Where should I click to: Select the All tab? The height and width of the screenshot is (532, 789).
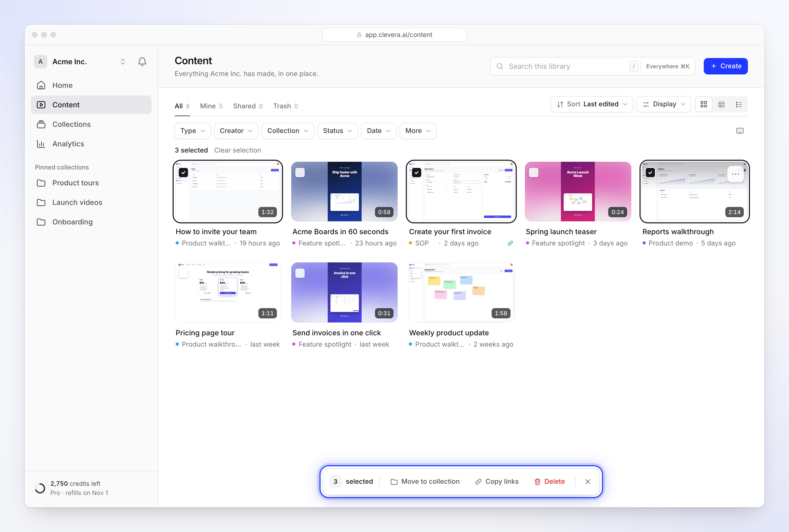click(182, 106)
